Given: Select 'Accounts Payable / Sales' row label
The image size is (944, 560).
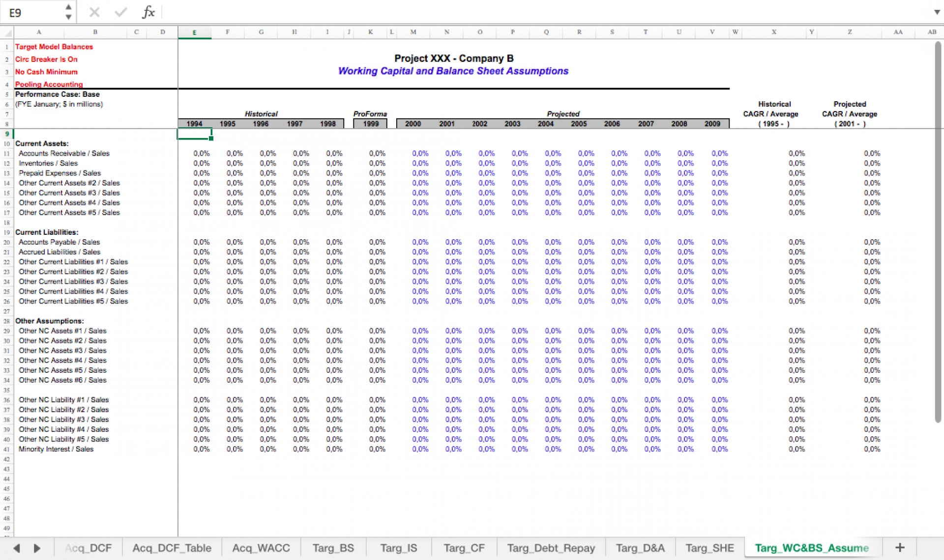Looking at the screenshot, I should (59, 242).
